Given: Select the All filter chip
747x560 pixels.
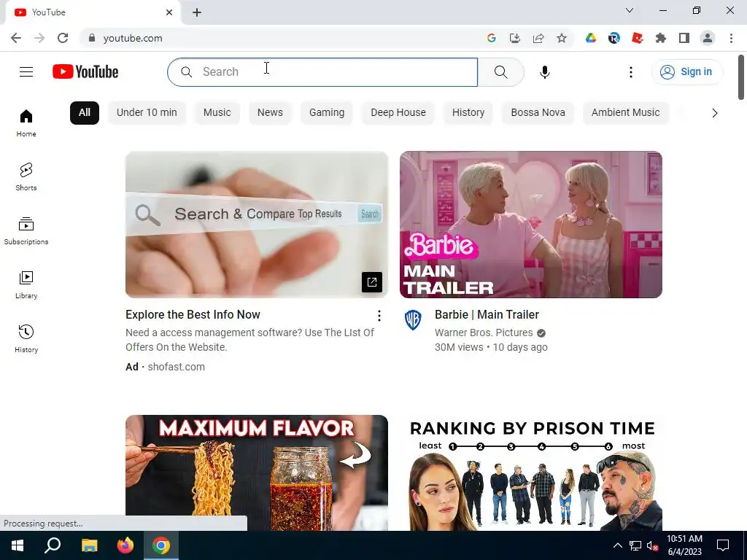Looking at the screenshot, I should (85, 113).
